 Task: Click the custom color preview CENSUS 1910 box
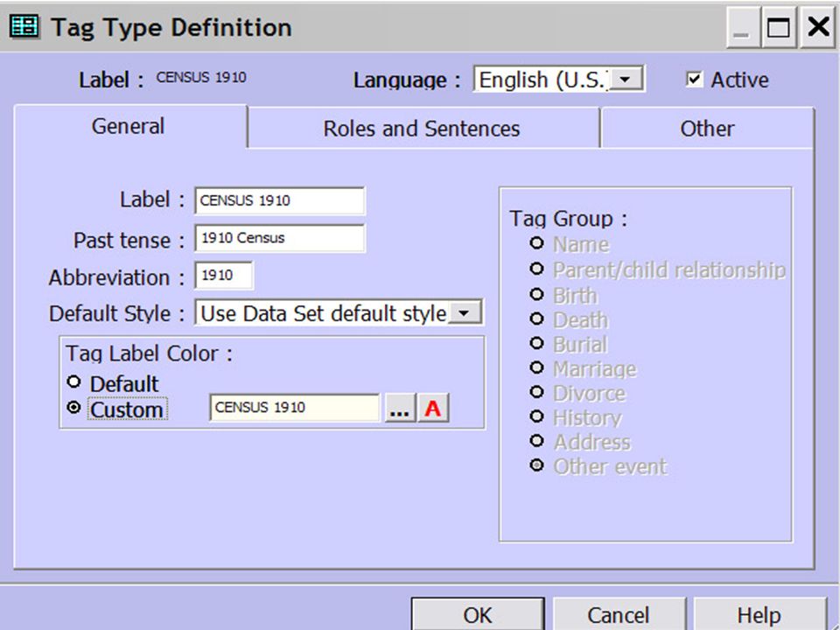(295, 408)
